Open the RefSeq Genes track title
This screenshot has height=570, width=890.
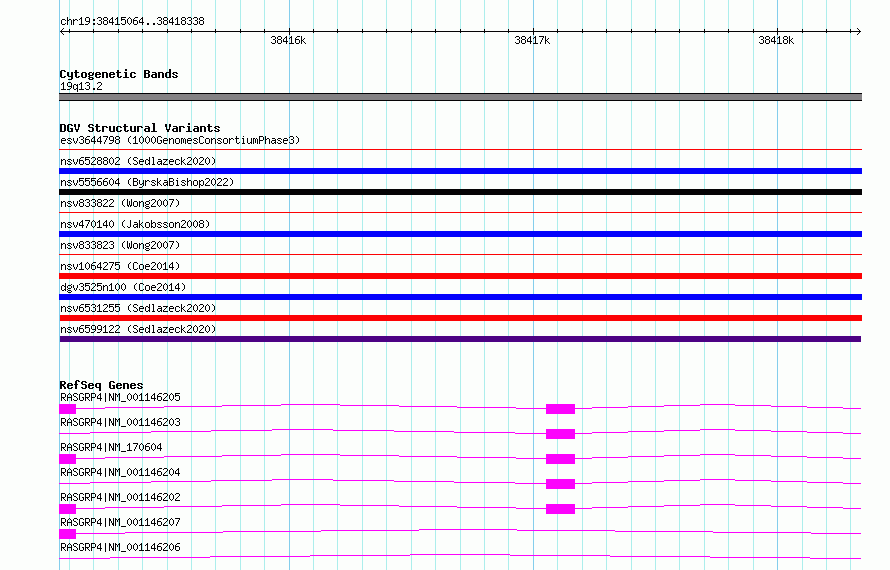pyautogui.click(x=101, y=385)
